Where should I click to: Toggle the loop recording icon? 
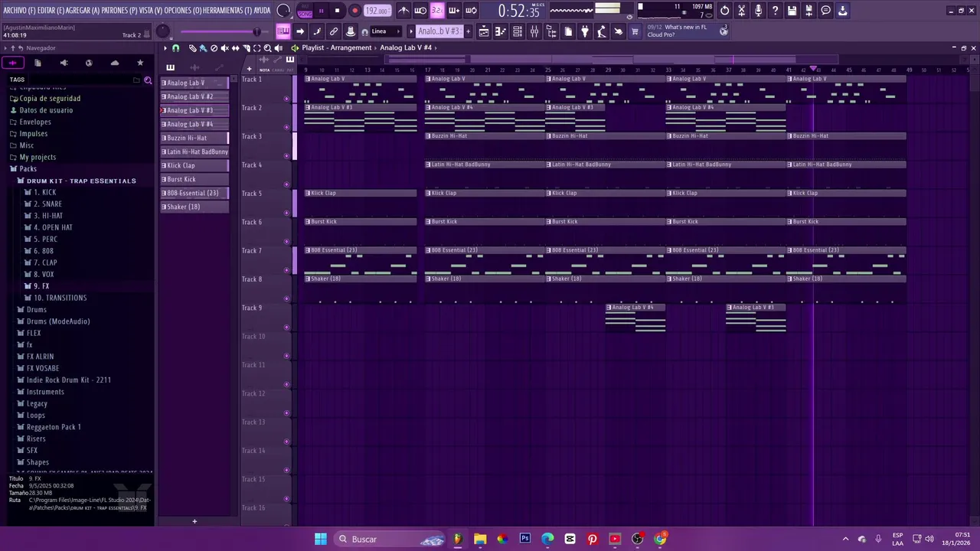(471, 11)
